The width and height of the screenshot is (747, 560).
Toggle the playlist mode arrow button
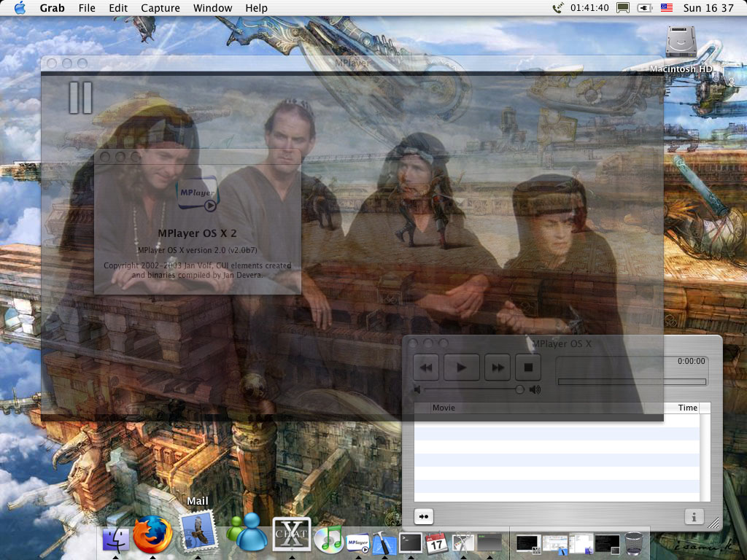click(423, 516)
